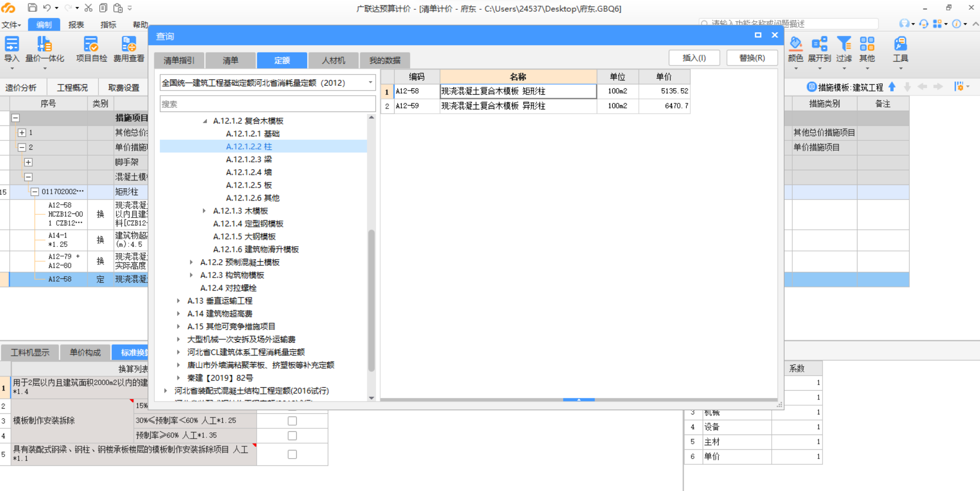Click the 搜索 search field in dialog
Screen dimensions: 980x491
[x=268, y=104]
